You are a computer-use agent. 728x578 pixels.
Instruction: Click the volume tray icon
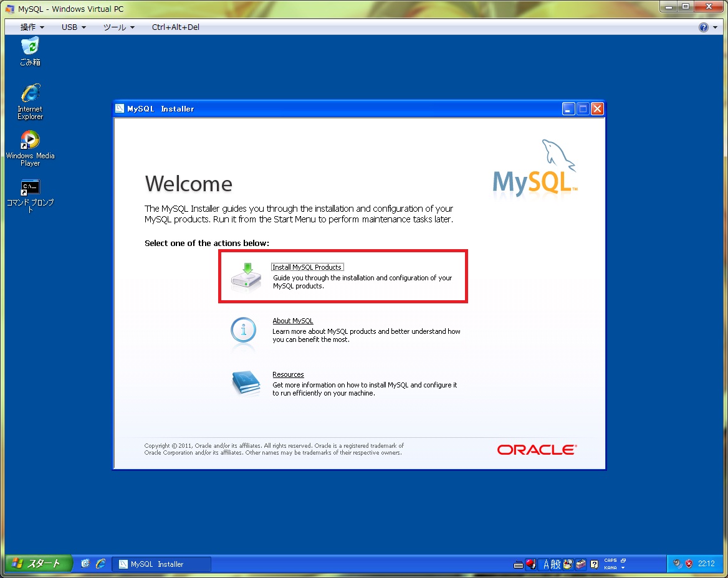click(x=678, y=564)
